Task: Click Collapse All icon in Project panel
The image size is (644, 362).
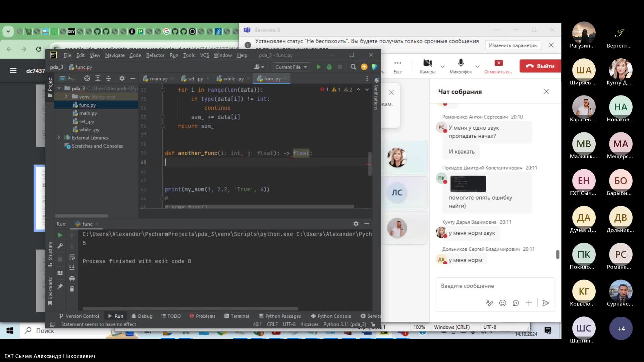Action: click(108, 78)
